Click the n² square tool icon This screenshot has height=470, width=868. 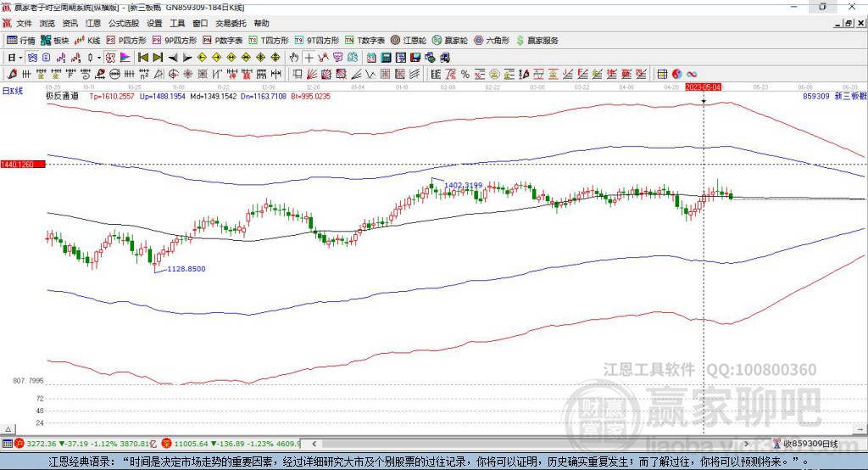tap(144, 74)
